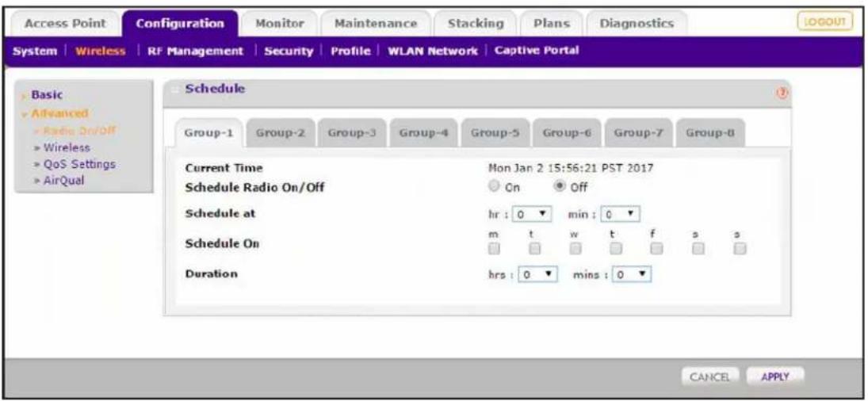Viewport: 868px width, 401px height.
Task: Open the WLAN Network submenu
Action: (432, 52)
